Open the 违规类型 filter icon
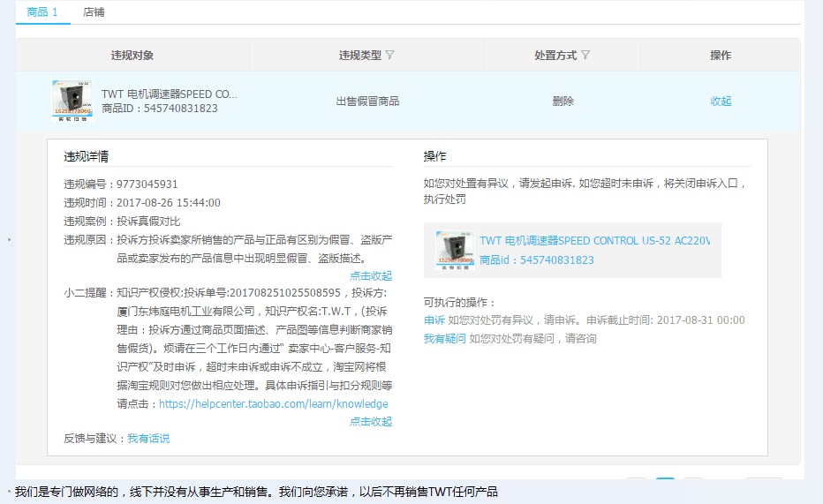 point(390,55)
